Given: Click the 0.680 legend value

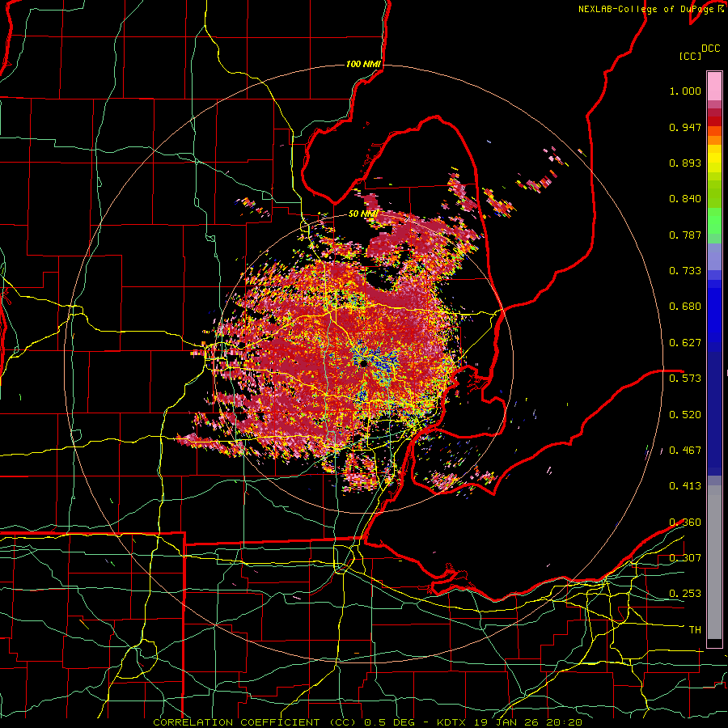Looking at the screenshot, I should 685,307.
